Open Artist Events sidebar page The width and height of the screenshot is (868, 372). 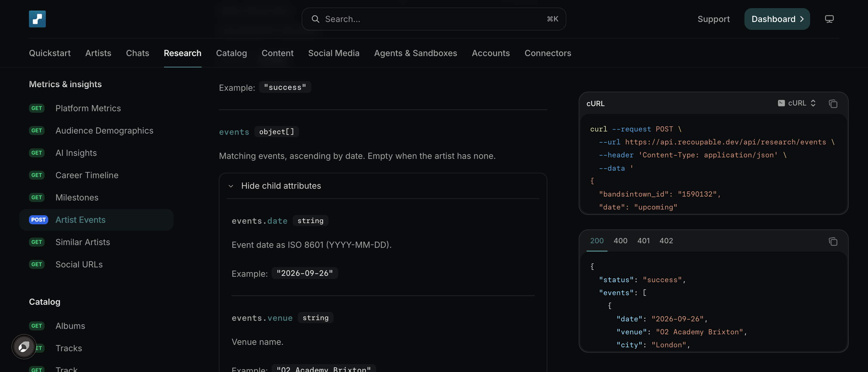[x=96, y=220]
